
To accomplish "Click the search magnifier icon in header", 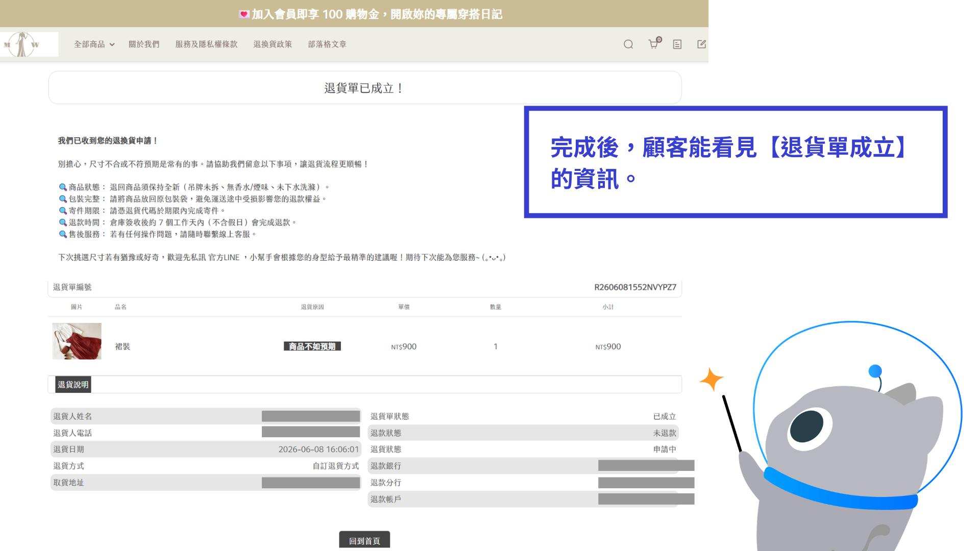I will (628, 44).
